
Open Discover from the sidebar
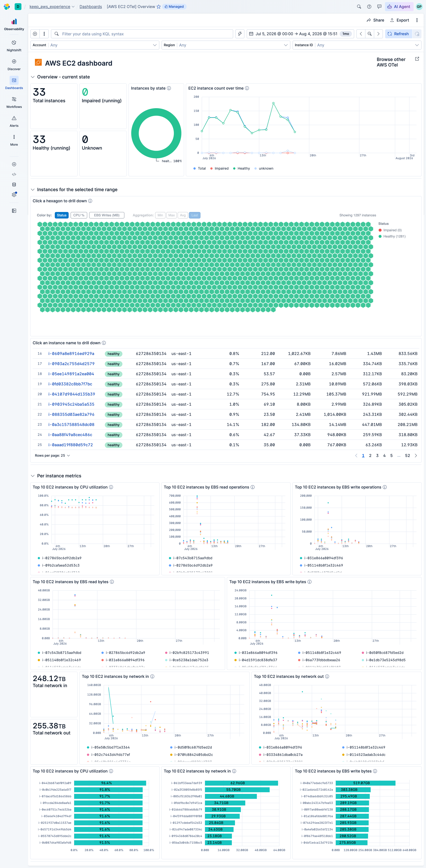(x=14, y=65)
